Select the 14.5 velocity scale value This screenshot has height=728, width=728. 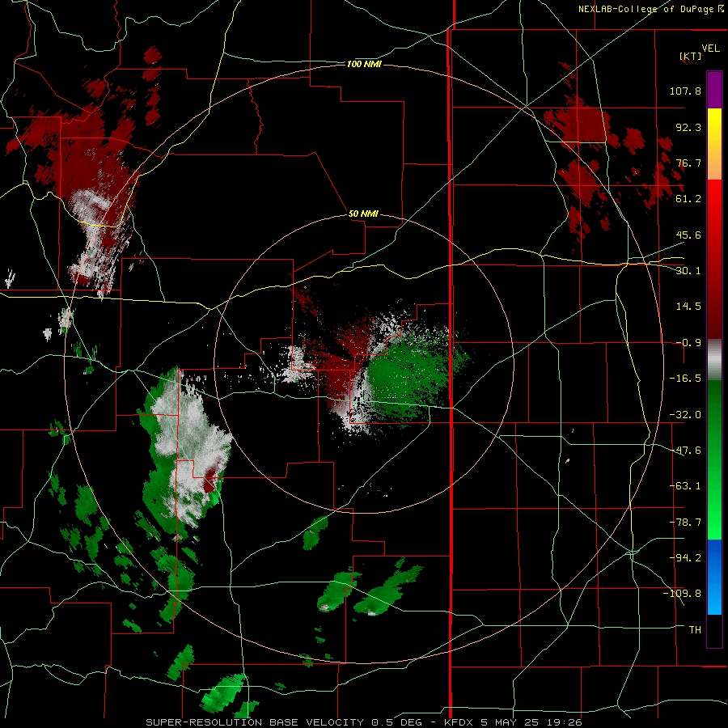(x=688, y=307)
